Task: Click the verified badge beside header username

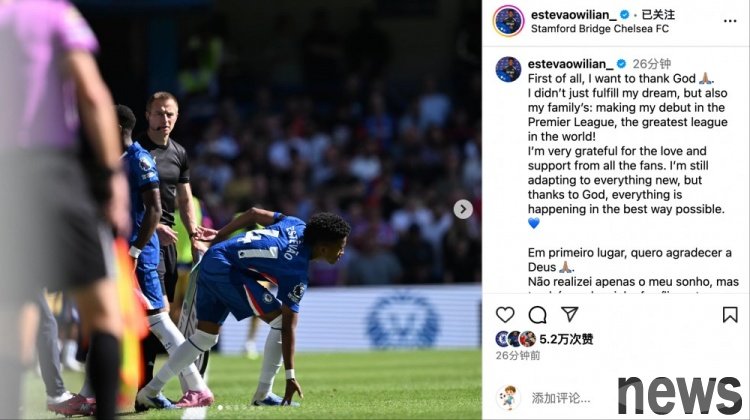Action: pos(624,15)
